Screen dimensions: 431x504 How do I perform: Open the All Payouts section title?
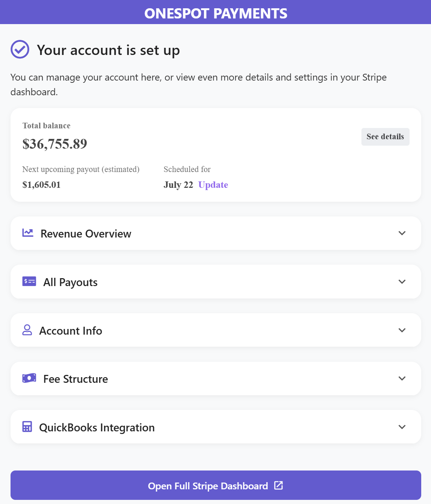pyautogui.click(x=70, y=282)
